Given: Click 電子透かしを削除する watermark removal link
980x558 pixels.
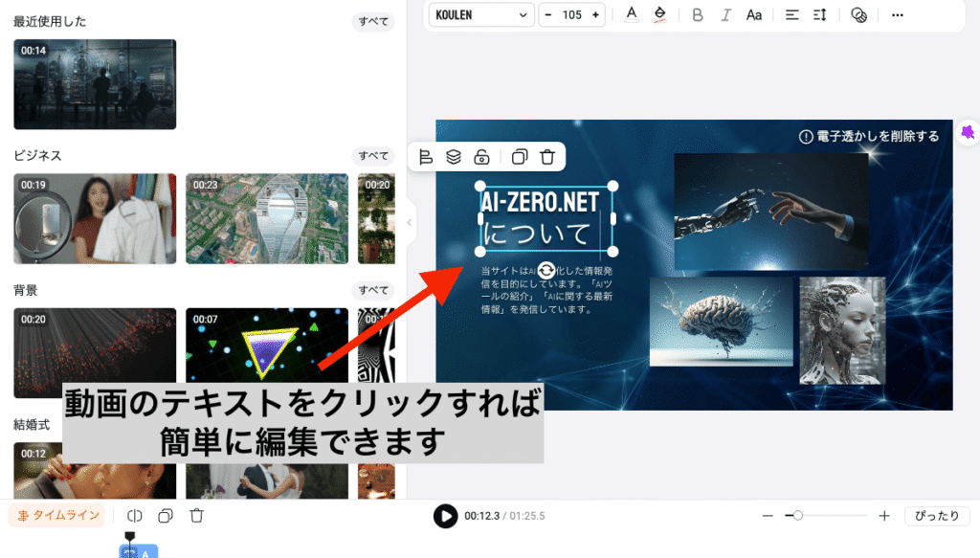Looking at the screenshot, I should [x=869, y=136].
